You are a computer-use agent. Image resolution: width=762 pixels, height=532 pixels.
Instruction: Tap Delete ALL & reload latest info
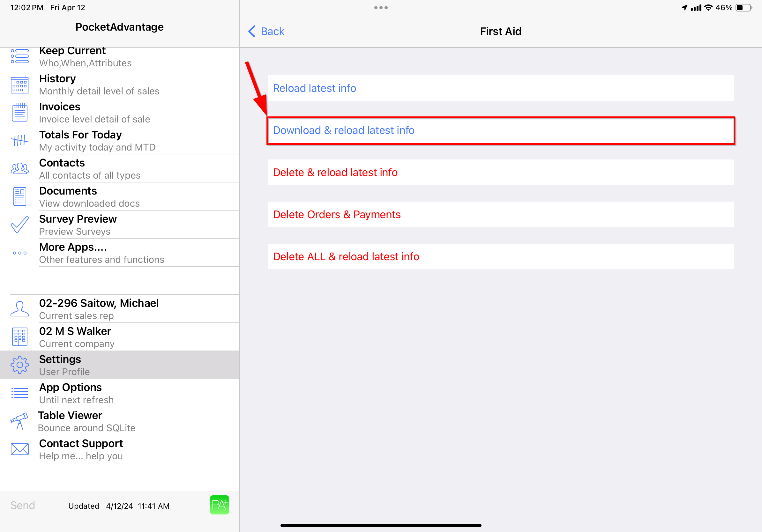500,257
